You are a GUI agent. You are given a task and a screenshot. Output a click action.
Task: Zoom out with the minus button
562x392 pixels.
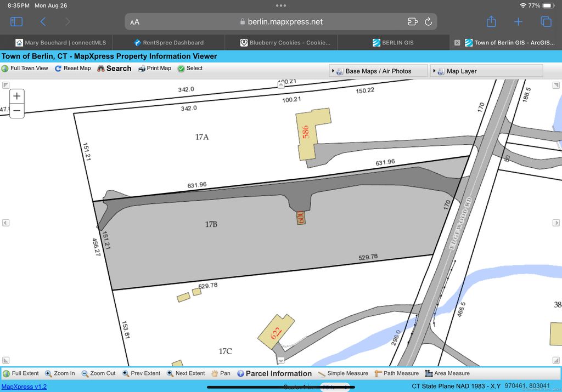click(x=17, y=110)
